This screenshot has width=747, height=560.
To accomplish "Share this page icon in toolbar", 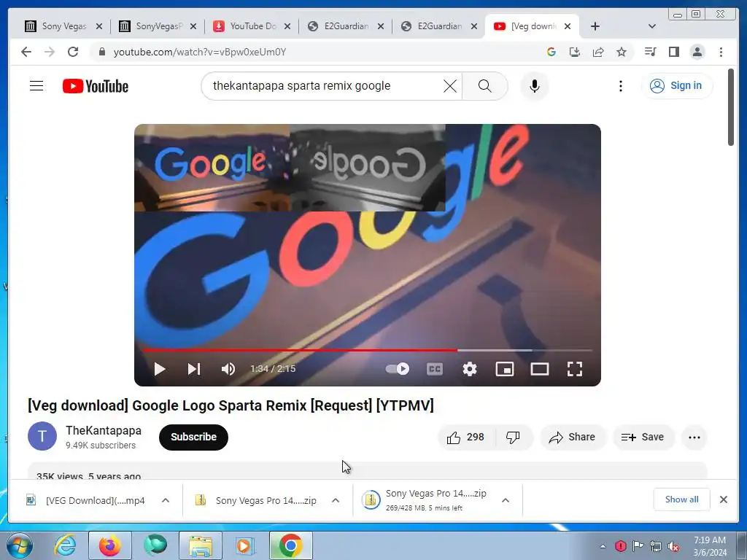I will [598, 52].
